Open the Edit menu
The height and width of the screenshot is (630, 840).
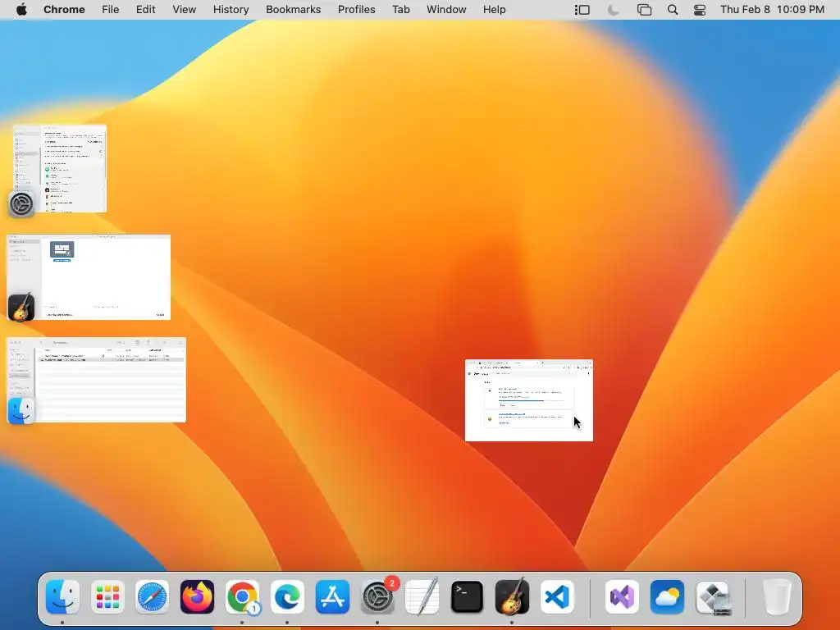pos(145,10)
